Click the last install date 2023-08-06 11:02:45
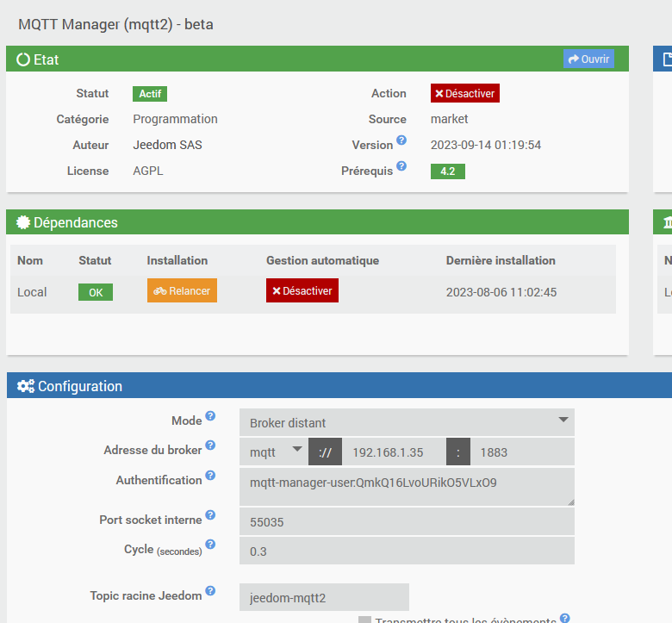This screenshot has width=672, height=623. point(501,292)
